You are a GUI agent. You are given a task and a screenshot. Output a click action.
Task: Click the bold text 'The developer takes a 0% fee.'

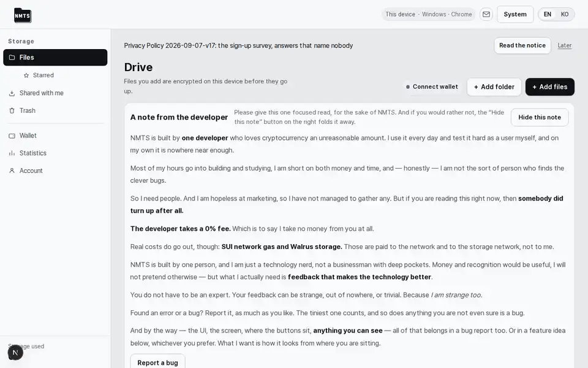180,229
